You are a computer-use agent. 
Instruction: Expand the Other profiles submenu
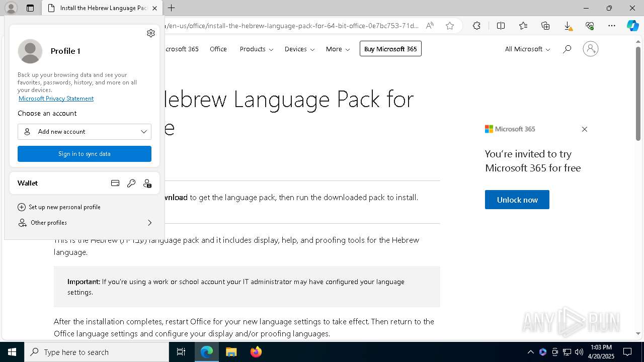85,223
